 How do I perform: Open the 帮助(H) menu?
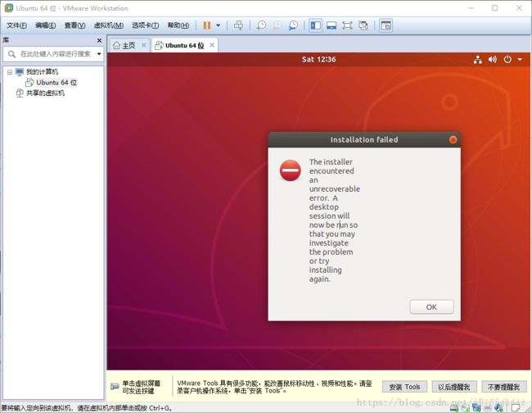coord(178,25)
